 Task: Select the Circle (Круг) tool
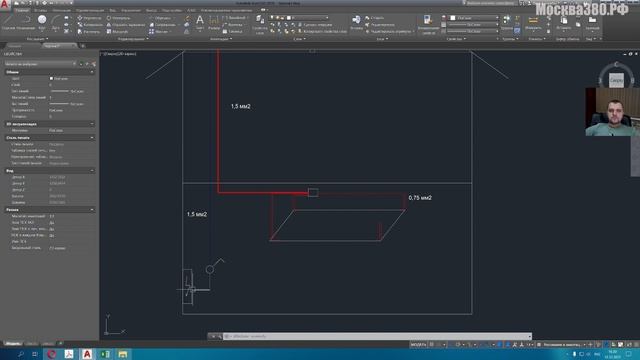point(42,22)
